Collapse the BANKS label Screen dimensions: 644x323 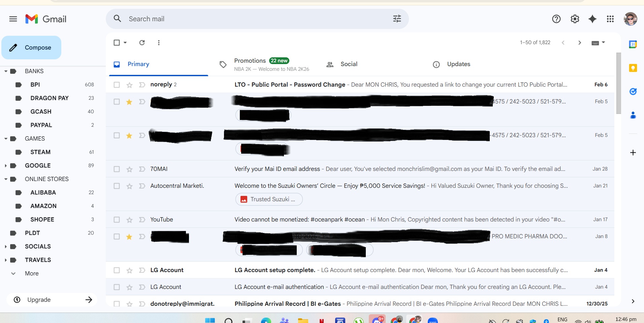(x=6, y=71)
